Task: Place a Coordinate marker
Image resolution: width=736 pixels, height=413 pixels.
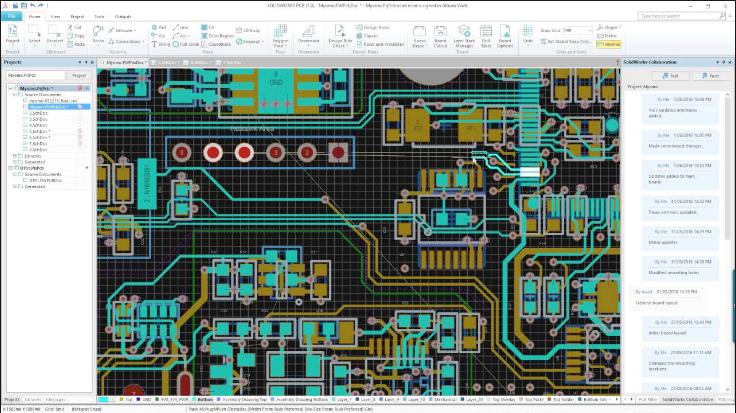Action: [216, 44]
